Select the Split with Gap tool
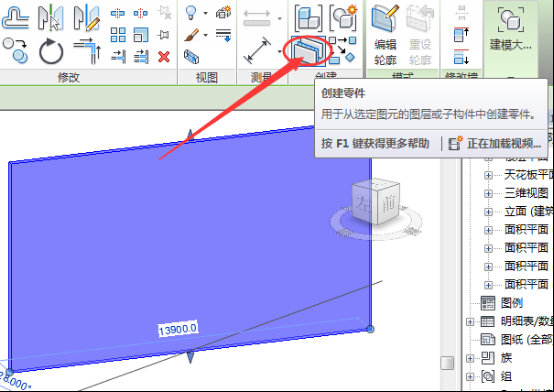 tap(141, 13)
